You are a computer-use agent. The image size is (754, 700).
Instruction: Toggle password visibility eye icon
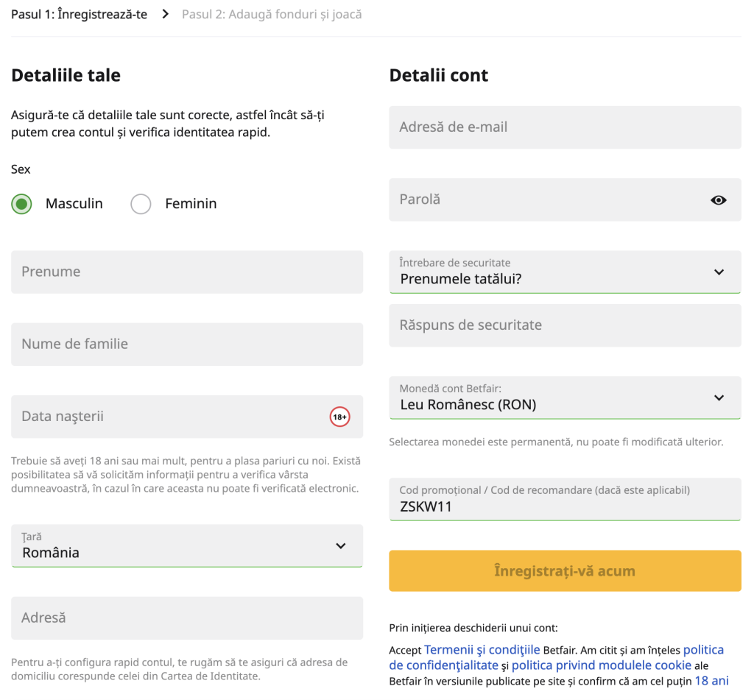(719, 200)
